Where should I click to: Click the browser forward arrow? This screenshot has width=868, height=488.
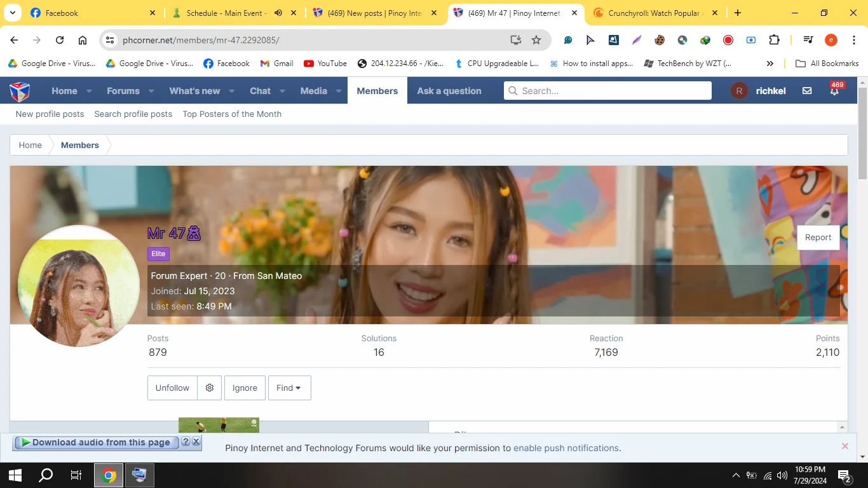(37, 40)
